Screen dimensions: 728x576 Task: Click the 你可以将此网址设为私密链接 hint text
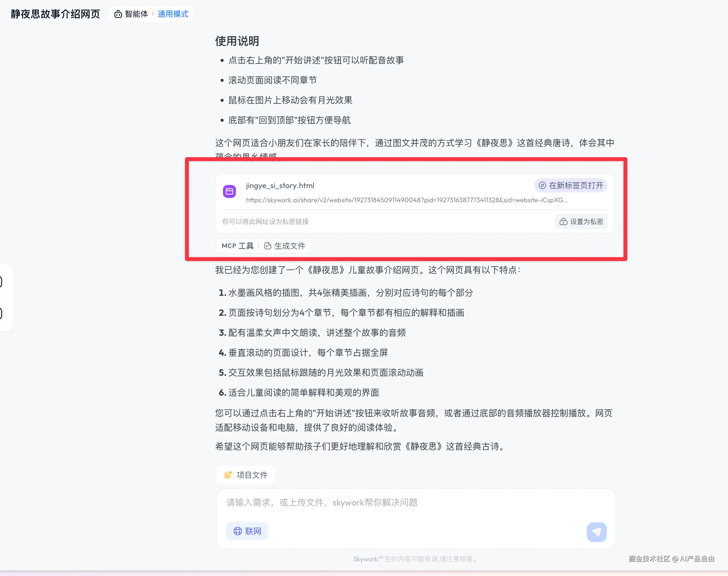[x=266, y=222]
